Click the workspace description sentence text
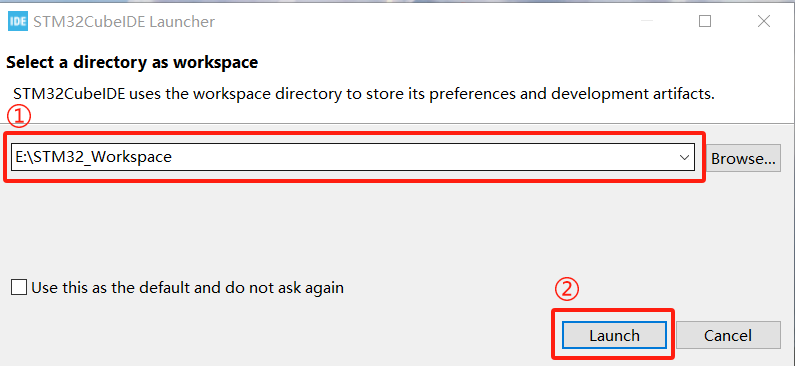This screenshot has width=795, height=366. coord(364,94)
